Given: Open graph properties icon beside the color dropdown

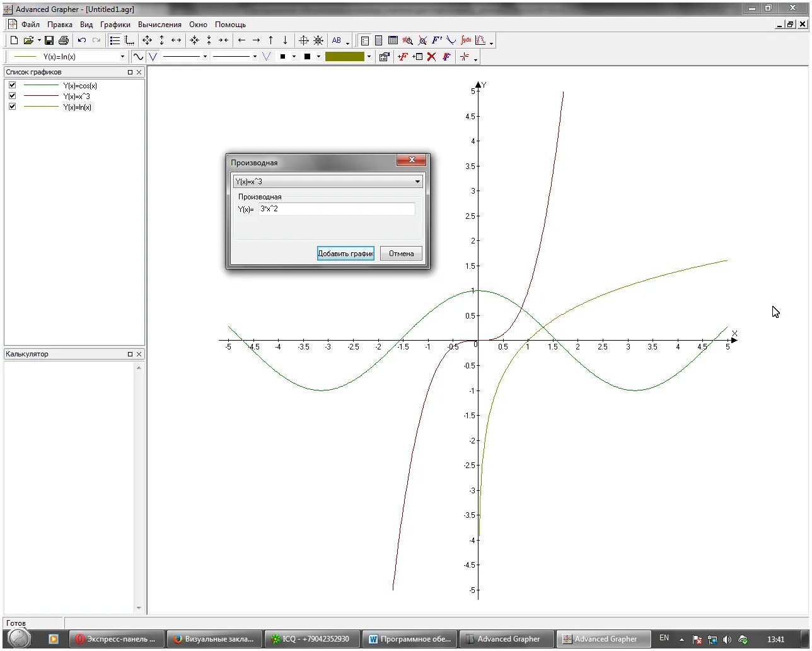Looking at the screenshot, I should (x=384, y=57).
